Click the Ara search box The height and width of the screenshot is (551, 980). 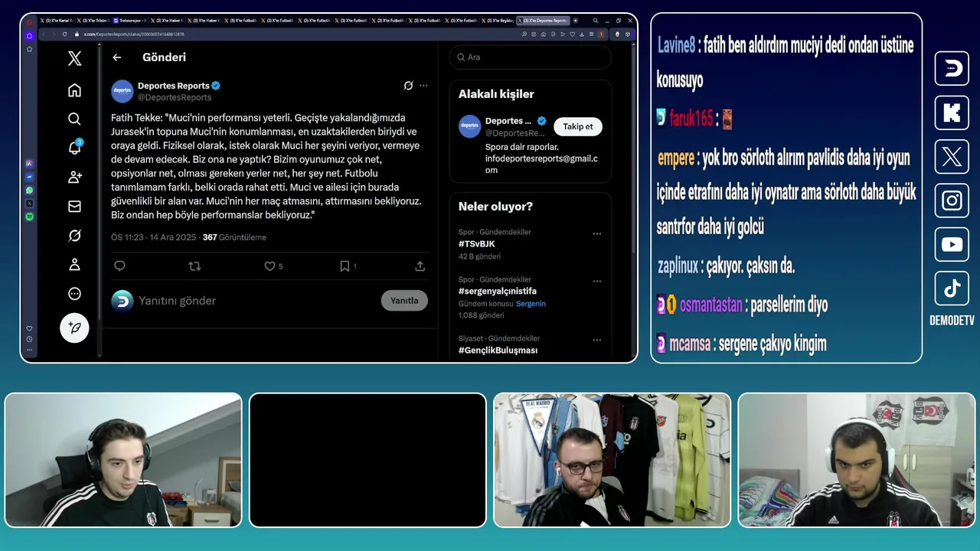click(530, 57)
